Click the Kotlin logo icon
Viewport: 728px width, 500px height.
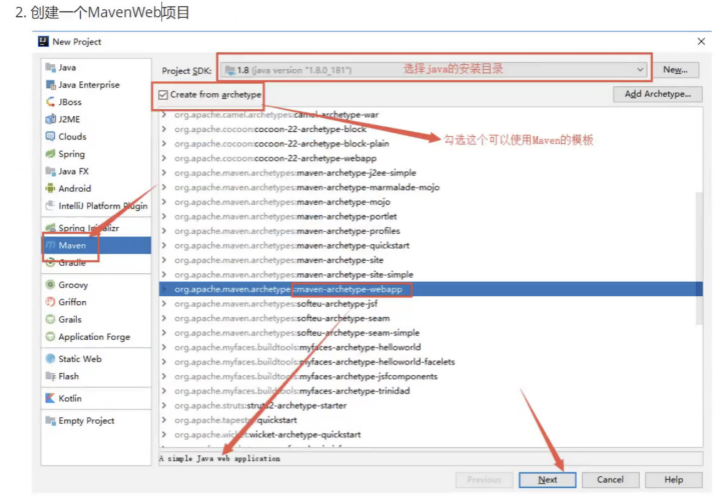(x=50, y=398)
